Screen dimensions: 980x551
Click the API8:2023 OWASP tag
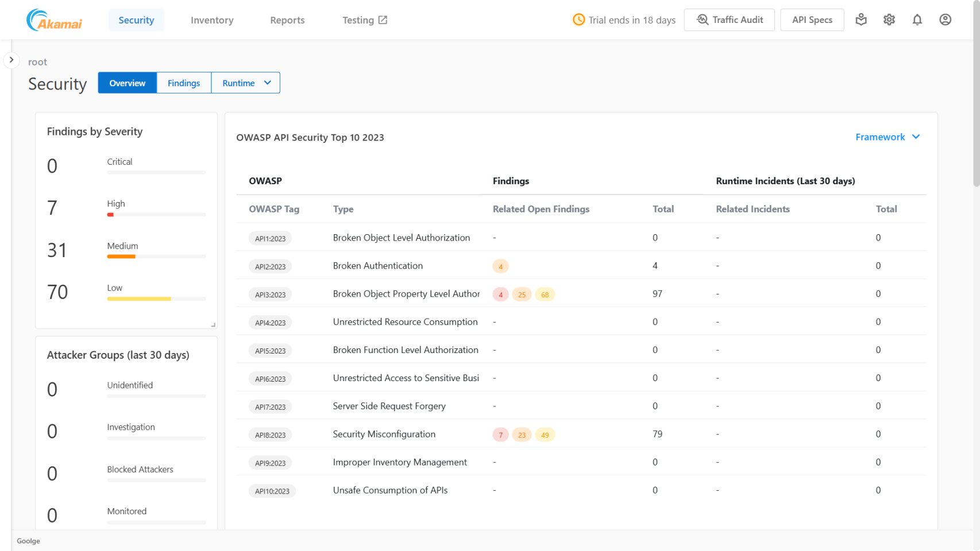pyautogui.click(x=270, y=435)
